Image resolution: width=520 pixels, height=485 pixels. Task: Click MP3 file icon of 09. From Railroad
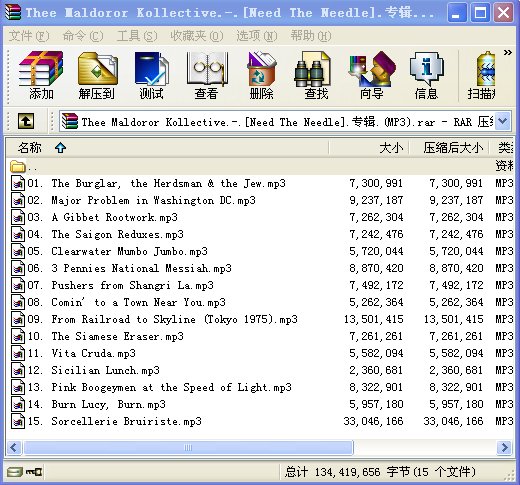[x=18, y=319]
